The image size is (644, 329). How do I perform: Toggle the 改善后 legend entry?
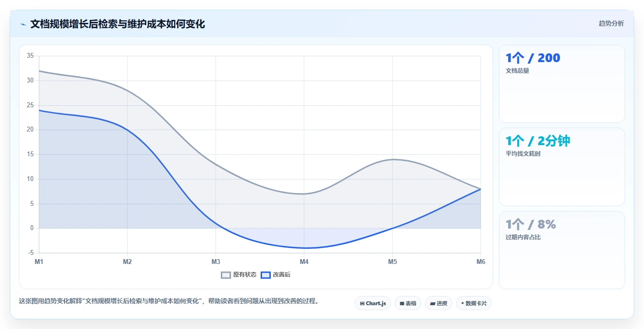click(276, 275)
